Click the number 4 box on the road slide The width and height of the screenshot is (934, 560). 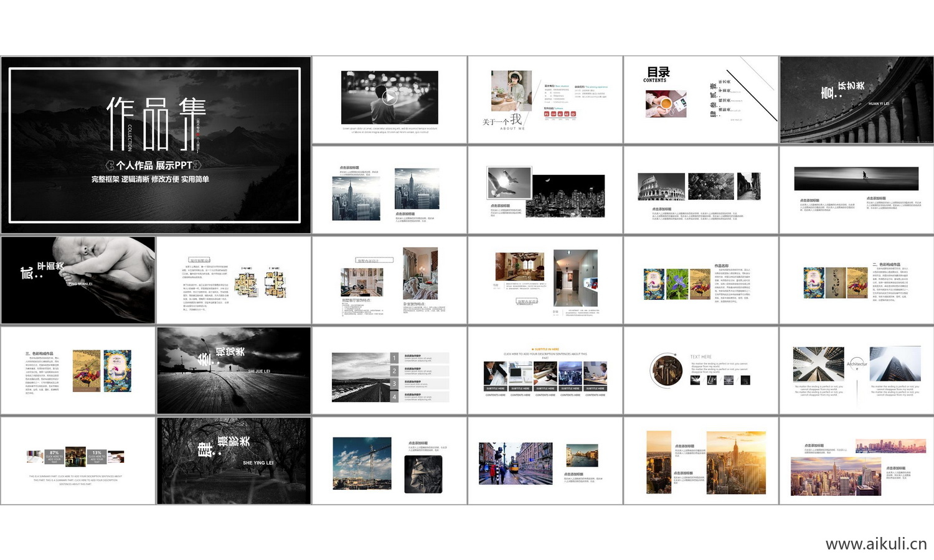[394, 396]
